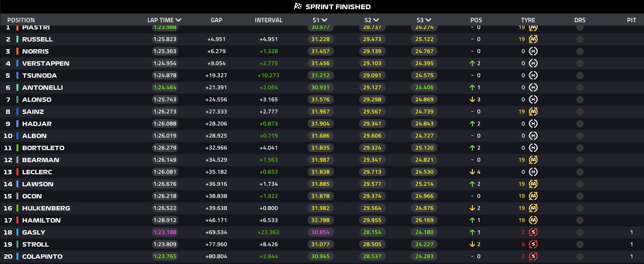Select the INTERVAL column header
Image resolution: width=644 pixels, height=264 pixels.
pos(268,20)
